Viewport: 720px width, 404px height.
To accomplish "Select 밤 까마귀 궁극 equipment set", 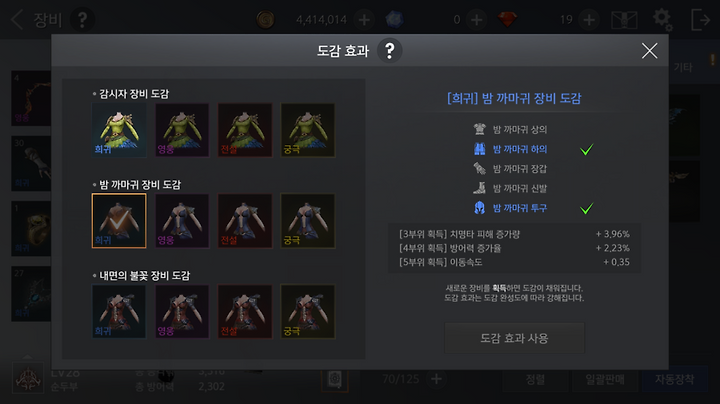I will click(308, 221).
